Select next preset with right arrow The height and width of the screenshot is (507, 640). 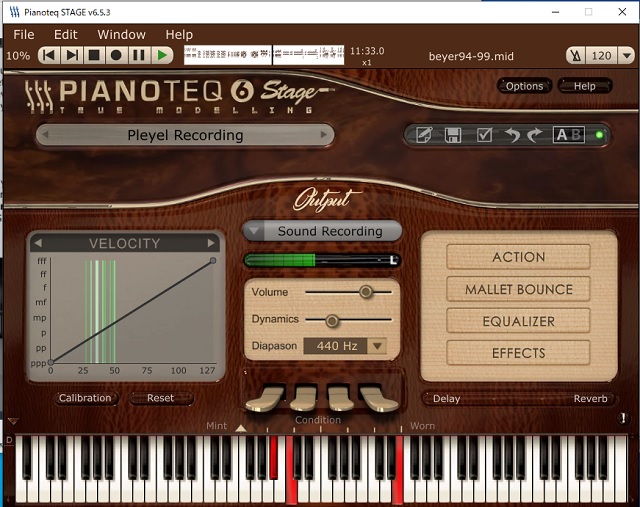[x=324, y=134]
